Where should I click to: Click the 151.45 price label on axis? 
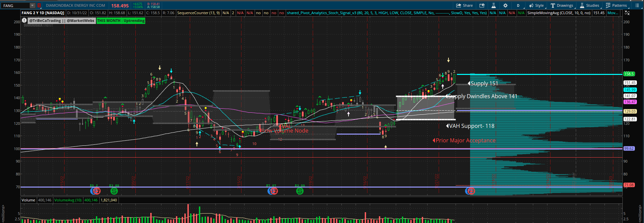[630, 83]
